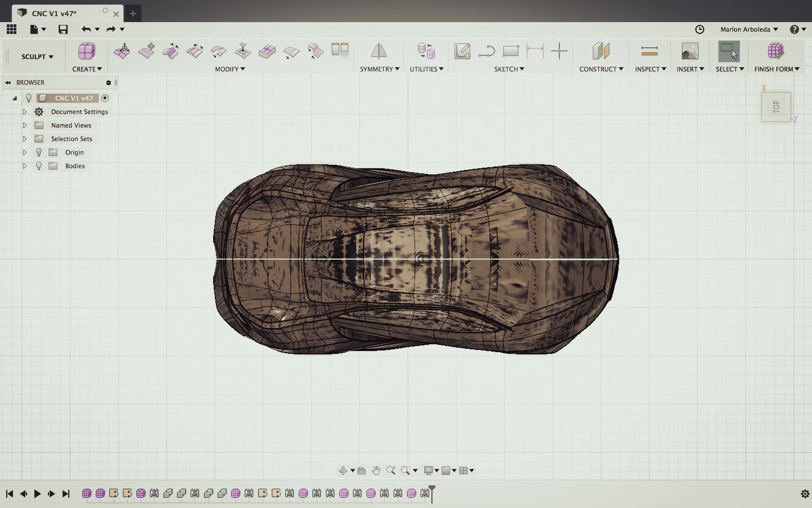This screenshot has width=812, height=508.
Task: Click the TOP face of the view cube
Action: click(x=776, y=107)
